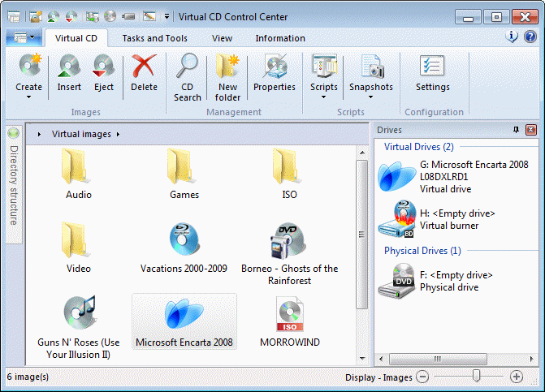Open the ISO folder

point(289,174)
